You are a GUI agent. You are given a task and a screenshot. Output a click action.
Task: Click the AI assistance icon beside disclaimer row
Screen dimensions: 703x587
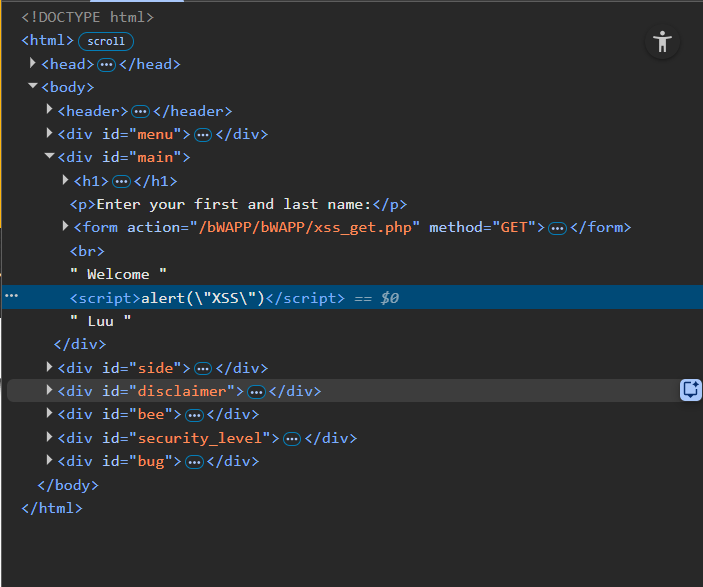pos(690,390)
